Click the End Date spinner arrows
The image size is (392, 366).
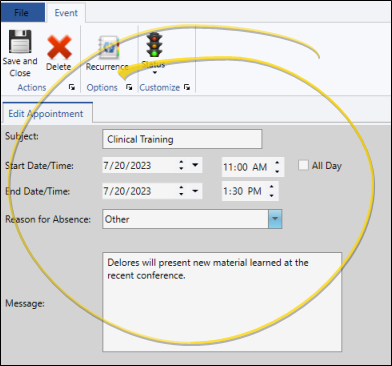(x=181, y=191)
